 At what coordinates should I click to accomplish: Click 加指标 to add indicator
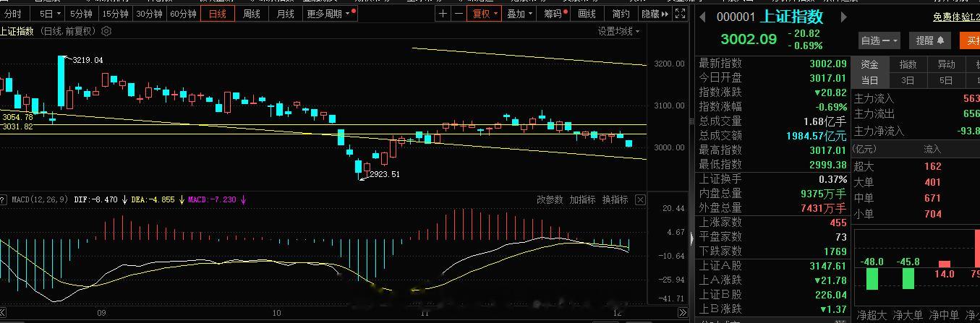click(582, 199)
